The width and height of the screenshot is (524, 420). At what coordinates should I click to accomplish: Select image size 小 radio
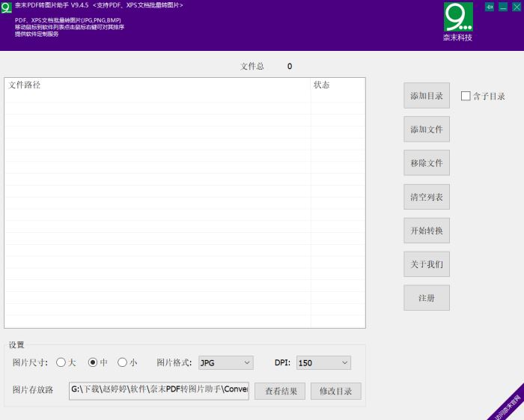[122, 362]
